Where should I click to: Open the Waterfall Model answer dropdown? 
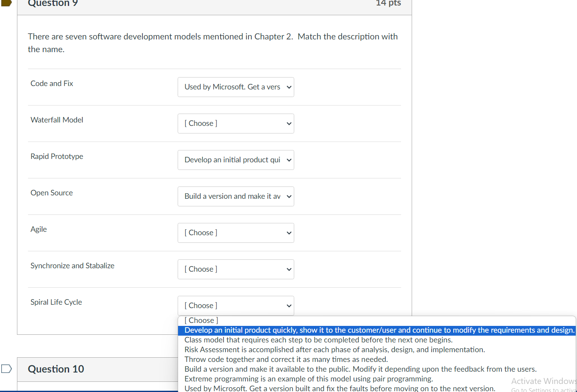pos(236,123)
